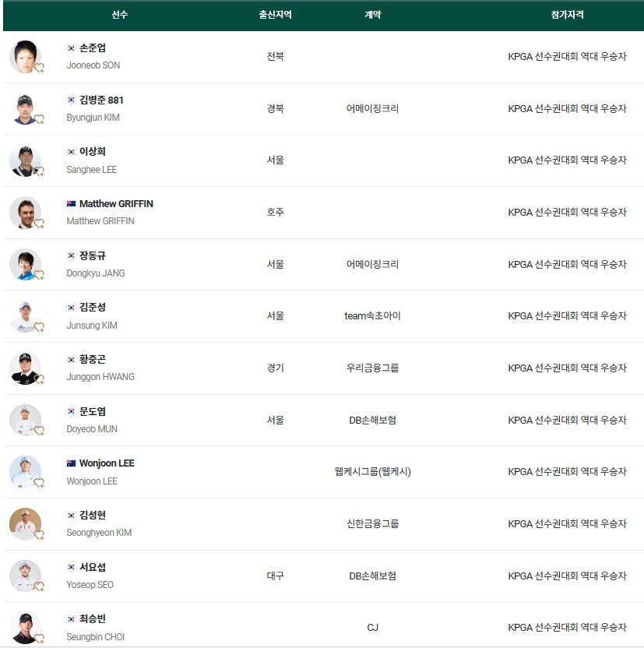Open player name 최승빈
The image size is (644, 648).
[x=93, y=619]
